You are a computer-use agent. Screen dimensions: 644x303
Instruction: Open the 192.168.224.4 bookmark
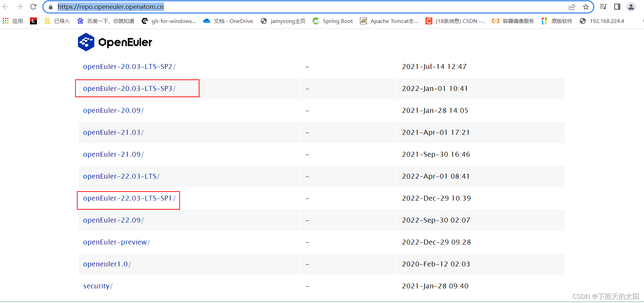coord(602,21)
